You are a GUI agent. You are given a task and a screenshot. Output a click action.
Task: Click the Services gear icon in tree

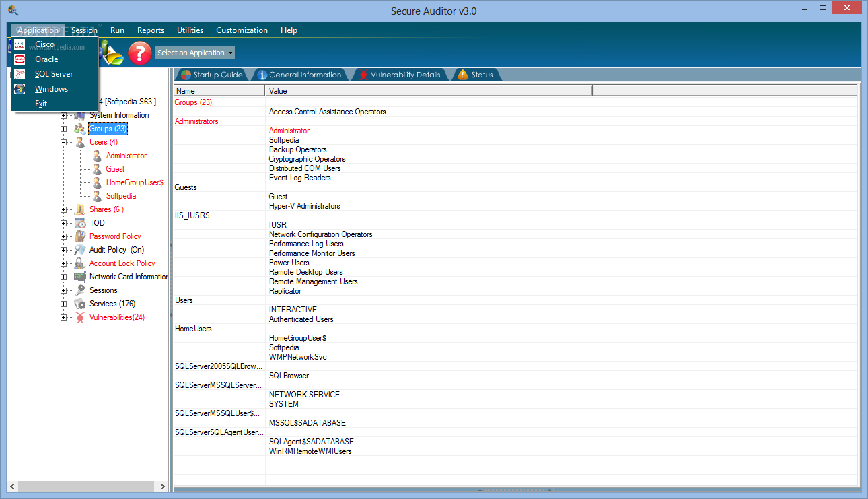click(x=80, y=304)
